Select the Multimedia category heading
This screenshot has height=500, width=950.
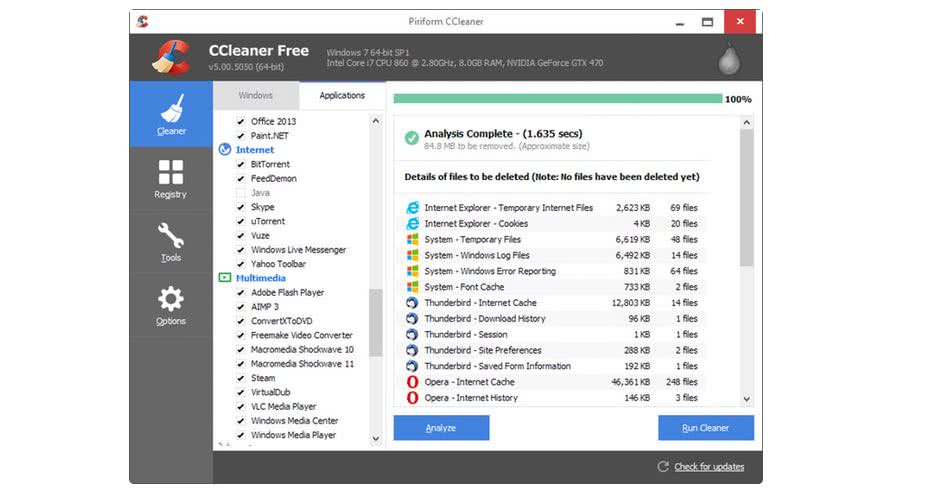(261, 278)
